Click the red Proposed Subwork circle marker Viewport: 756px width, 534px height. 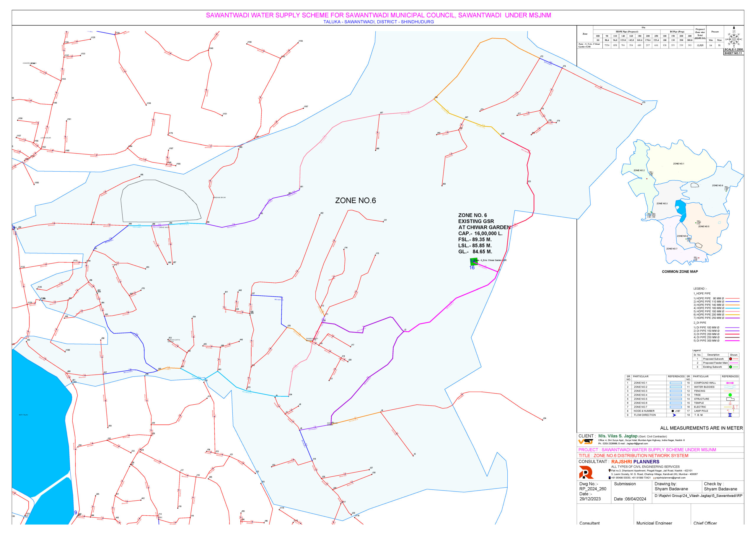click(x=731, y=359)
